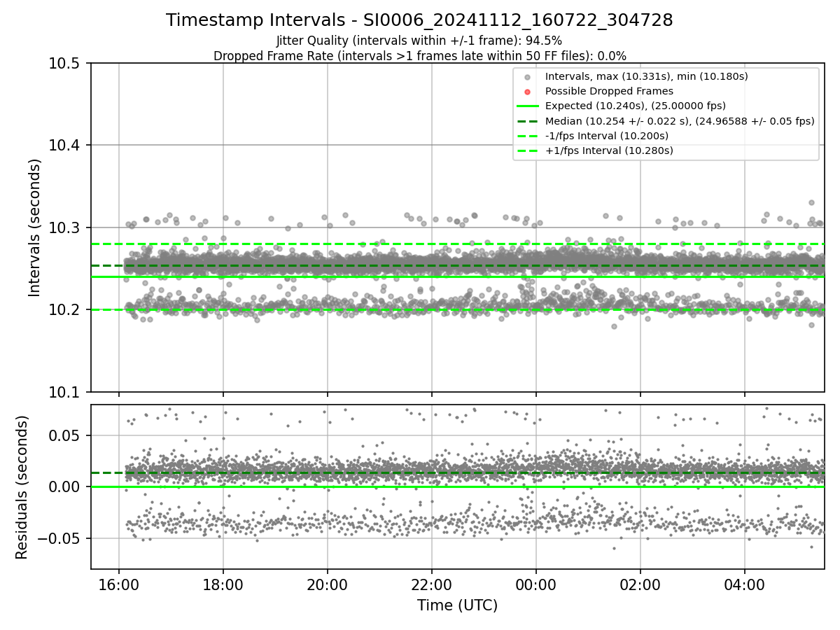Click legend entry "-1/fps Interval (10.200s)"

tap(606, 135)
